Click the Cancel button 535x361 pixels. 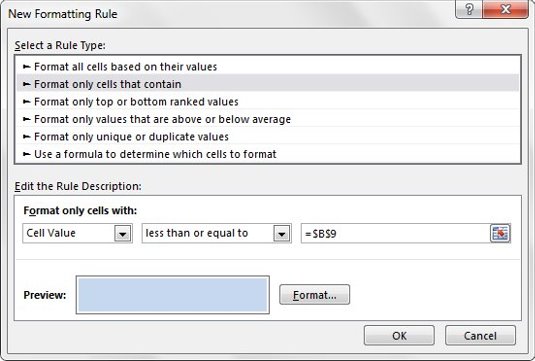click(x=480, y=336)
